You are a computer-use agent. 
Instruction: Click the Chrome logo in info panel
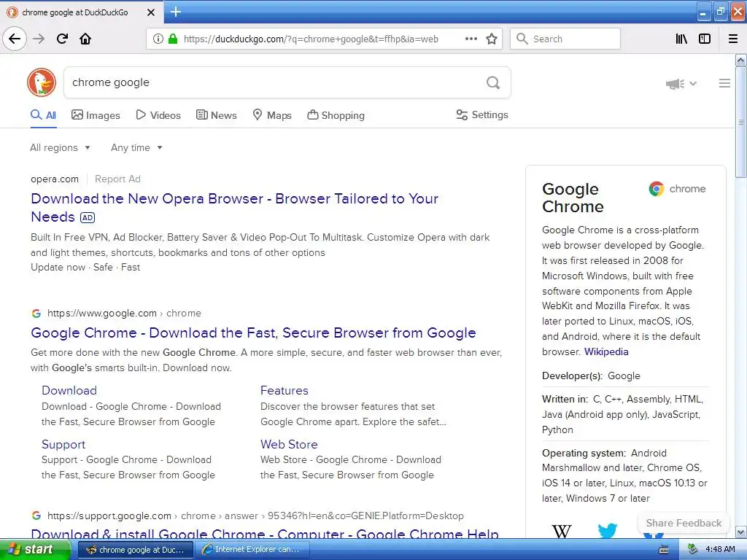677,189
